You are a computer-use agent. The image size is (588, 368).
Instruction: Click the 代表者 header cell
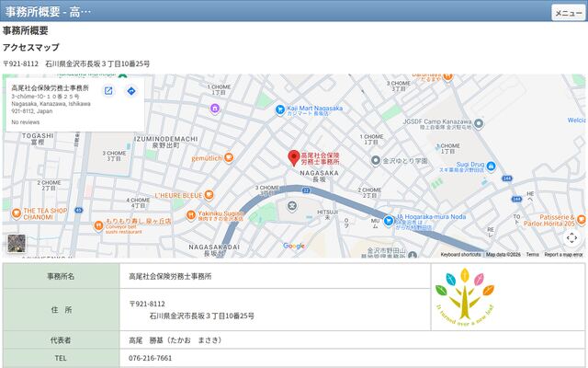(x=62, y=340)
